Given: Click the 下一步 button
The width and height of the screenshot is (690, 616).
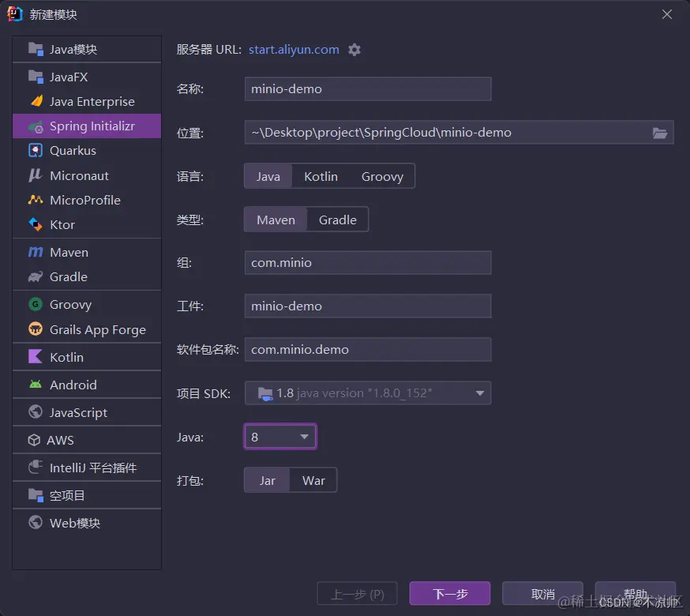Looking at the screenshot, I should click(x=450, y=594).
